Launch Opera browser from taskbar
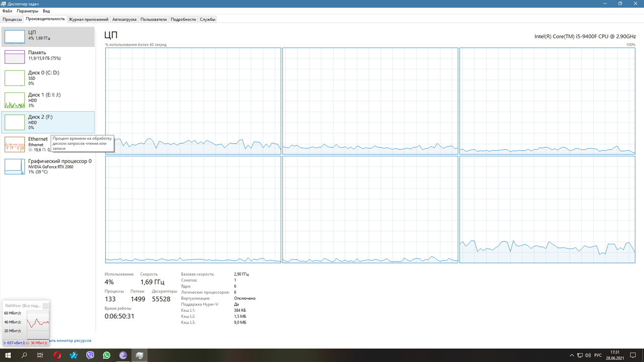The height and width of the screenshot is (362, 644). click(57, 355)
